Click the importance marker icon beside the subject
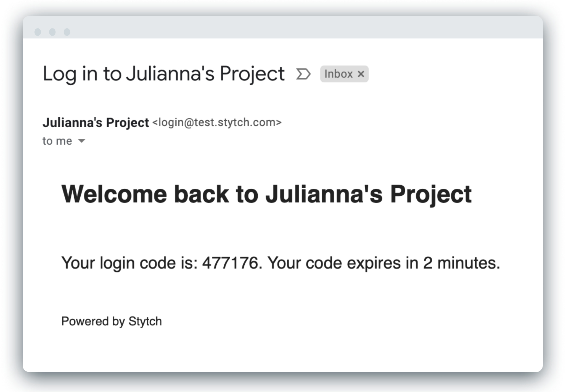The image size is (566, 392). 303,74
